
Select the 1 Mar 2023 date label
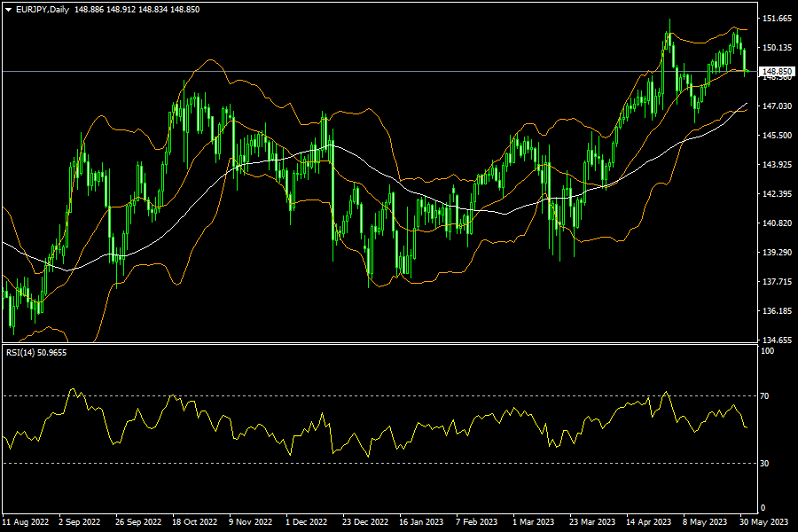(533, 522)
